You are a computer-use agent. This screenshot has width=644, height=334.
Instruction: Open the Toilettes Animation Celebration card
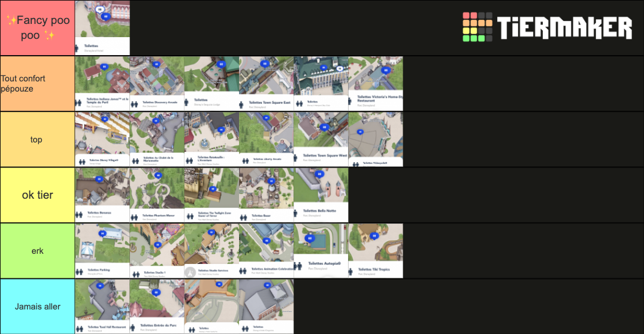tap(266, 251)
